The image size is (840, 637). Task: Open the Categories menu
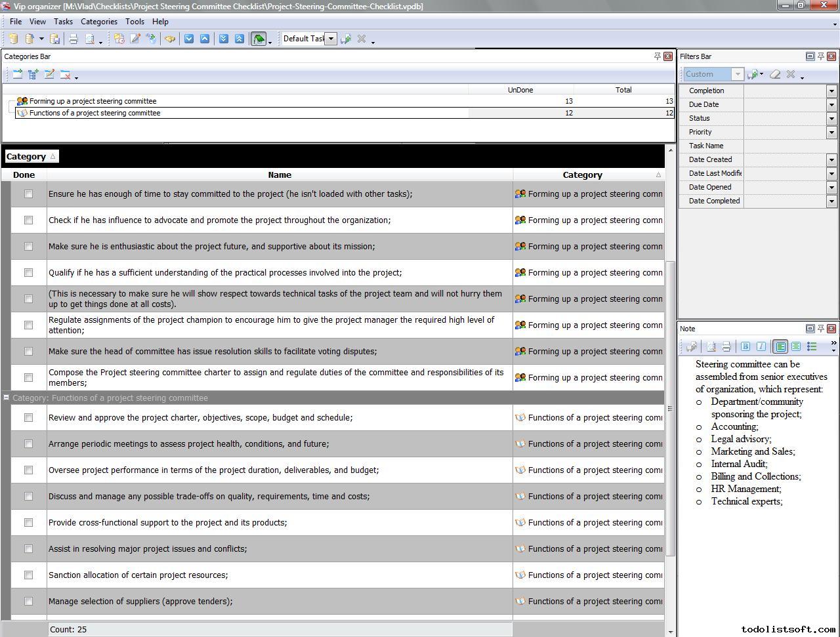(98, 22)
